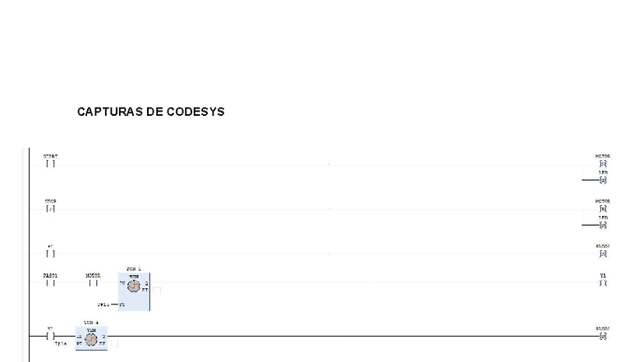Click the empty box right of the bottom TON block
The width and height of the screenshot is (644, 362).
click(114, 343)
